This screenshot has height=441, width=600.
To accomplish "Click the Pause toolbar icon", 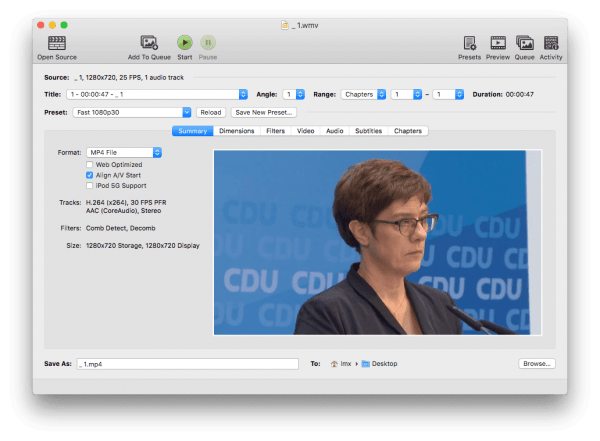I will click(x=208, y=43).
